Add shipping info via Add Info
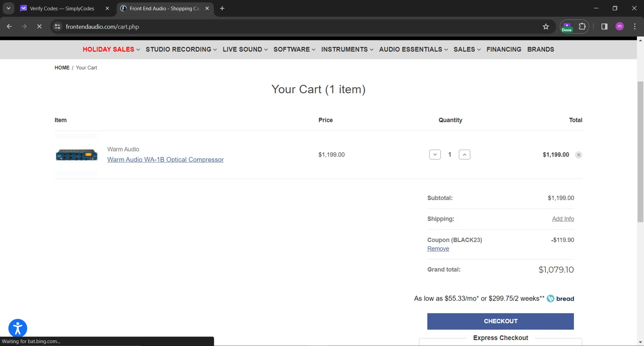 [563, 219]
